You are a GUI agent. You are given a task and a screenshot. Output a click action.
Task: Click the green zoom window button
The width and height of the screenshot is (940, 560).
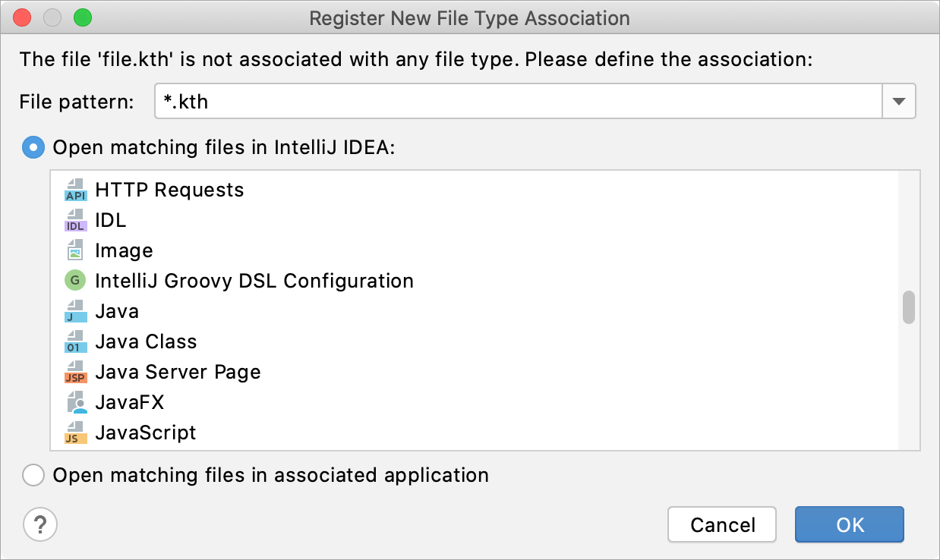pos(82,17)
